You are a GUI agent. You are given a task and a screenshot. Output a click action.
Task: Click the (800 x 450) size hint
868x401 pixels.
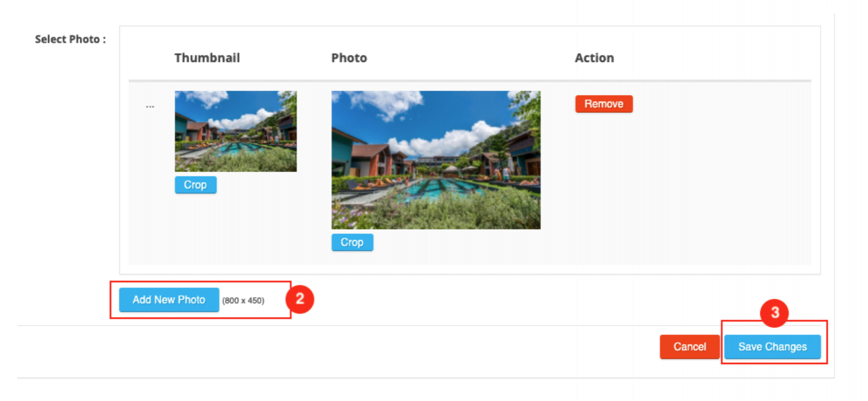[243, 300]
